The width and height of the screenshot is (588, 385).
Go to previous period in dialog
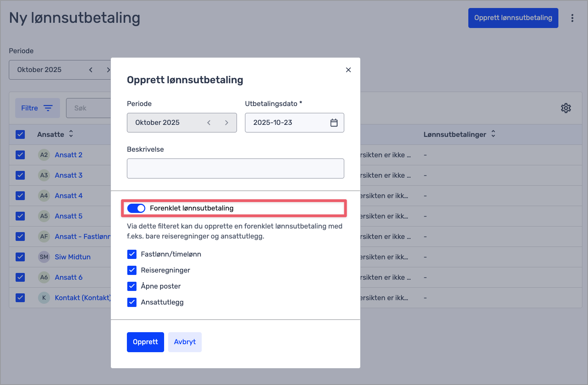click(x=209, y=123)
